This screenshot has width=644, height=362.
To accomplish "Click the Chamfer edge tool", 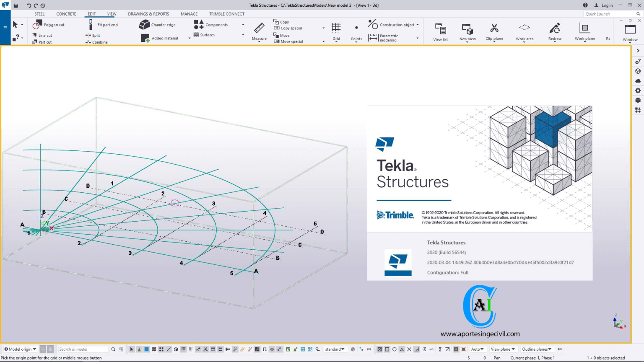I will pyautogui.click(x=157, y=25).
